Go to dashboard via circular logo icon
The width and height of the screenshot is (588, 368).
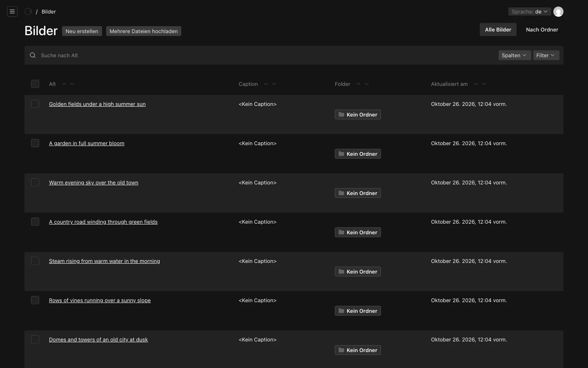[x=28, y=11]
